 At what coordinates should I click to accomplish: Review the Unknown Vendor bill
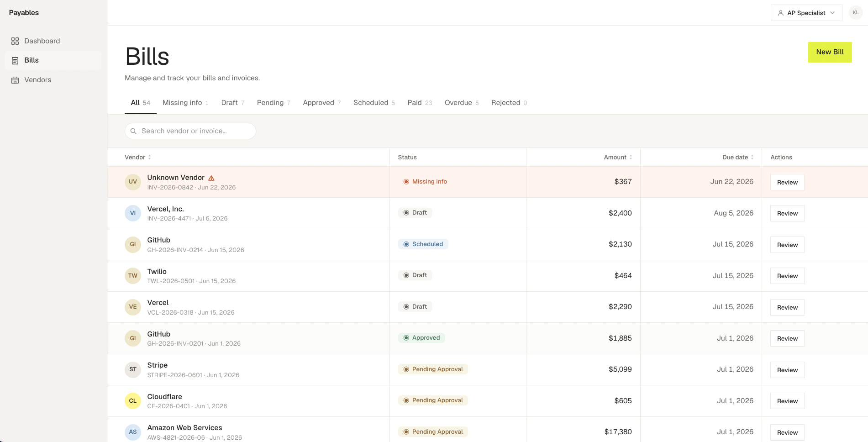point(787,182)
